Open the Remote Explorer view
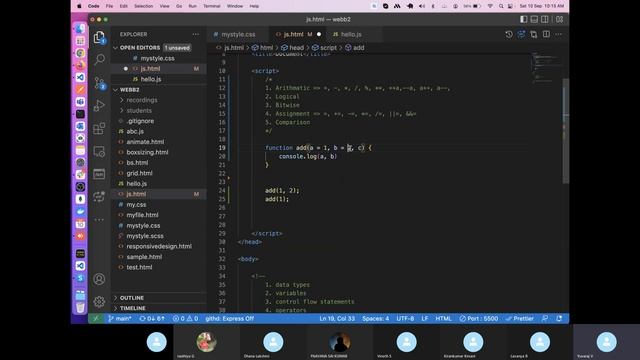 (x=99, y=151)
